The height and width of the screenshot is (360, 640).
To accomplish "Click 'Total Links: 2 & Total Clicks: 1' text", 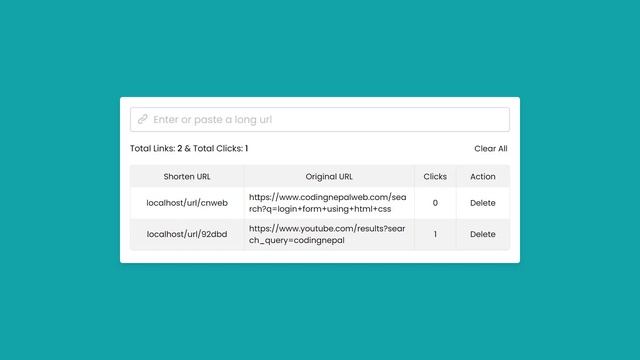I will (189, 149).
